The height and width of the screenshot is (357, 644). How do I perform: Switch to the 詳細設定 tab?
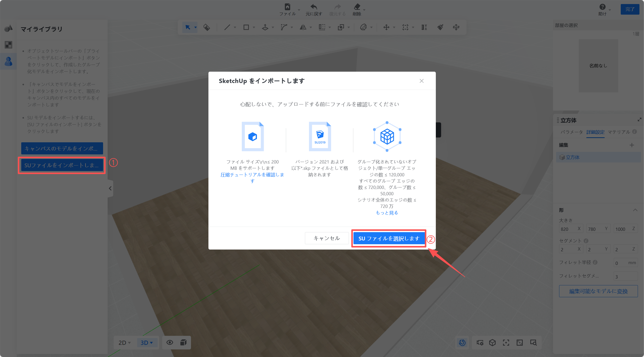[595, 132]
